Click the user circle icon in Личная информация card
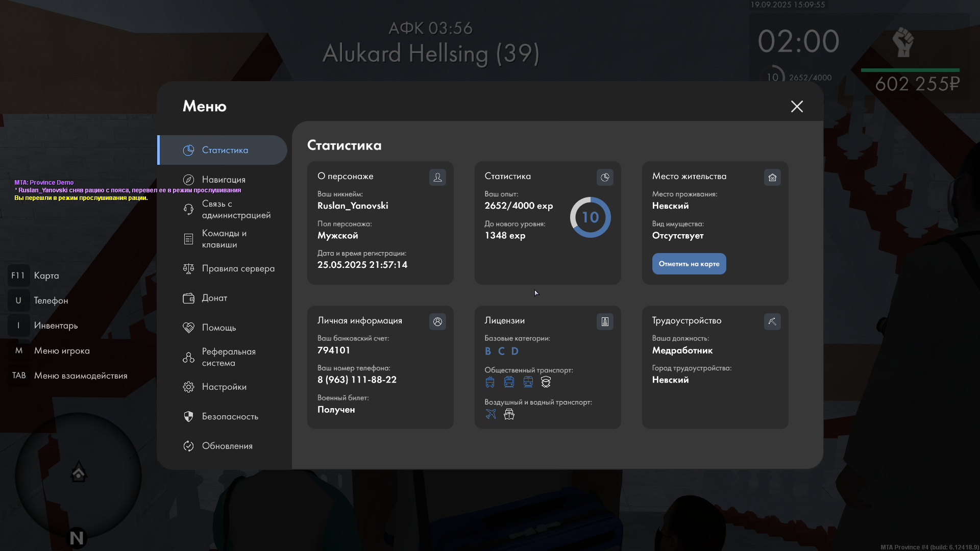Screen dimensions: 980x551 point(437,321)
